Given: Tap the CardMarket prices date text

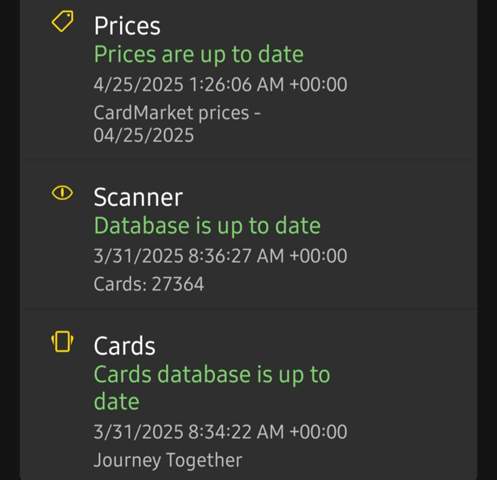Looking at the screenshot, I should click(x=177, y=124).
